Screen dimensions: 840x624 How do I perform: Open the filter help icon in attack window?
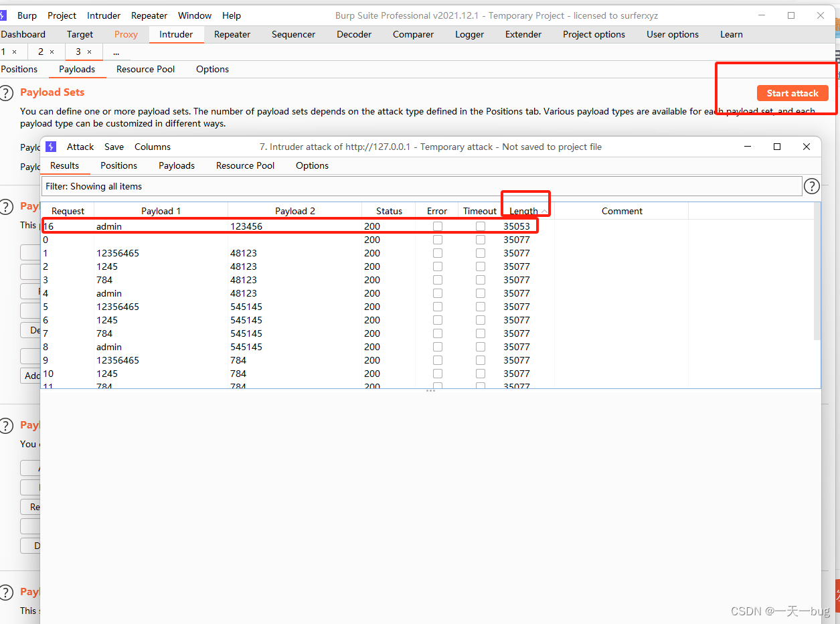tap(811, 186)
